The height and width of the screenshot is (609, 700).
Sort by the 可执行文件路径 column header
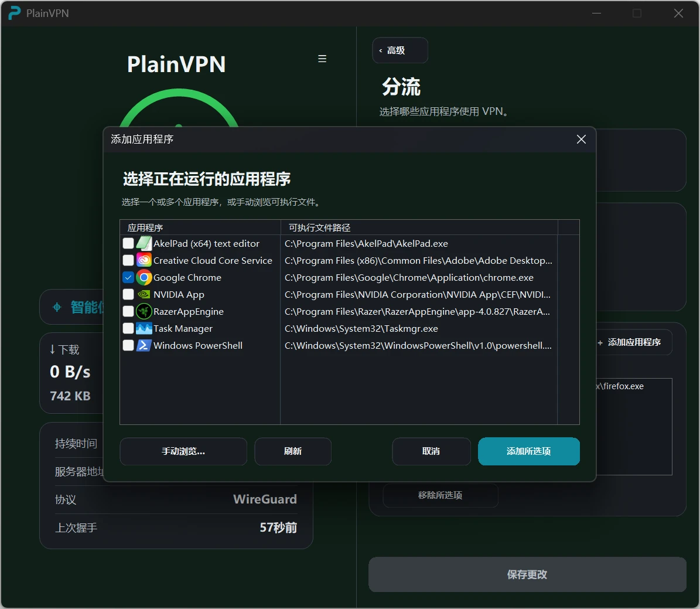419,227
